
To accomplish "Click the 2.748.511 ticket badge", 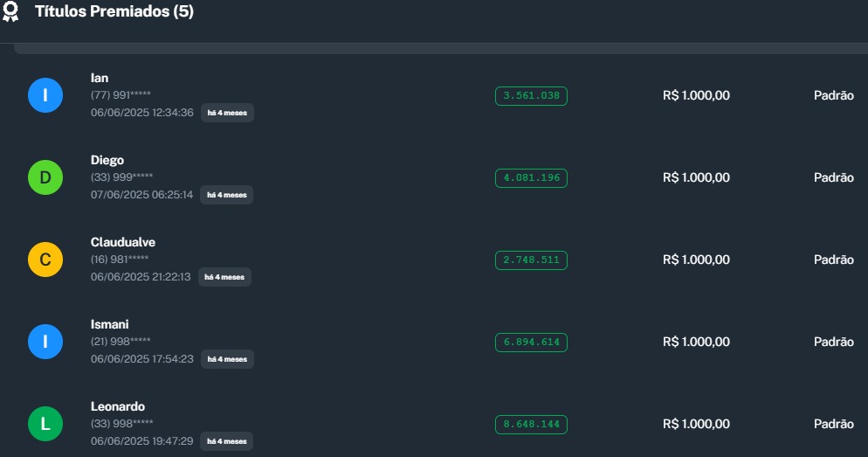I will point(531,260).
